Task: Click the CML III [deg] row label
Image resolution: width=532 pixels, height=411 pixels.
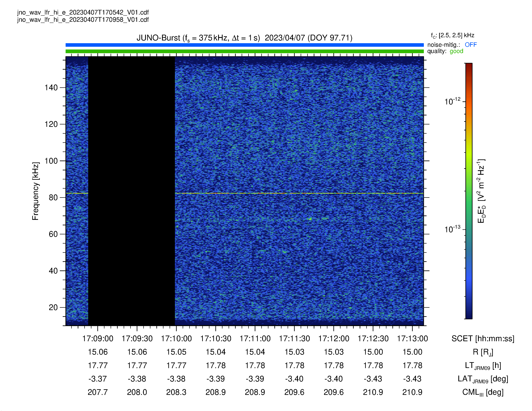Action: [x=483, y=392]
